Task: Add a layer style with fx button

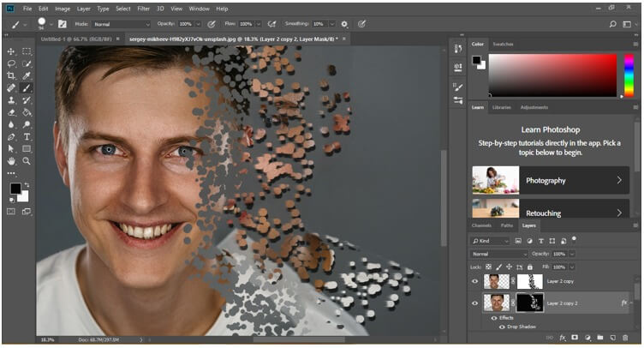Action: (x=563, y=338)
